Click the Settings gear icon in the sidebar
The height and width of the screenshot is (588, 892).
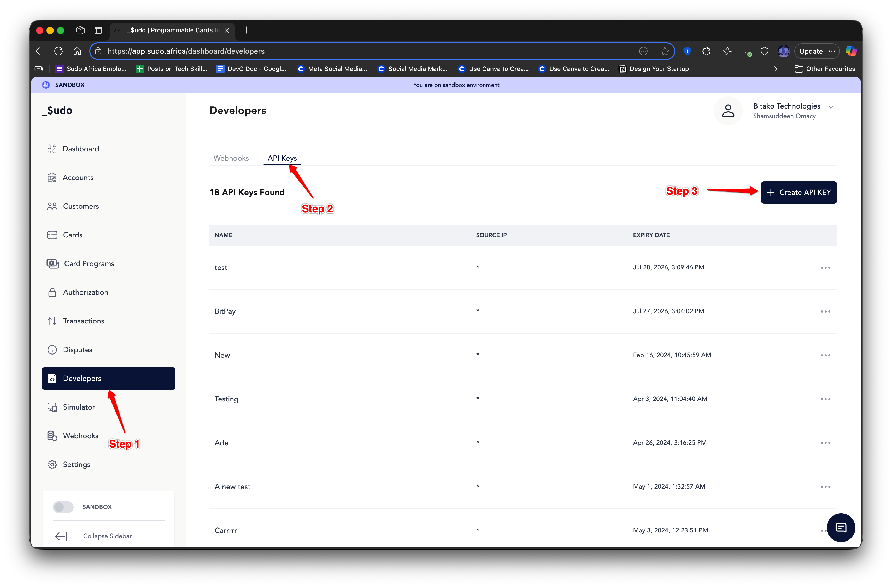coord(52,464)
